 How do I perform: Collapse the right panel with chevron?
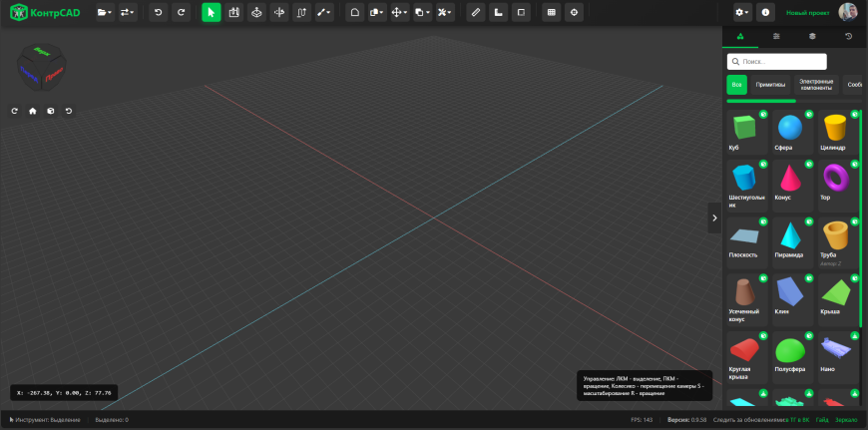(x=714, y=218)
